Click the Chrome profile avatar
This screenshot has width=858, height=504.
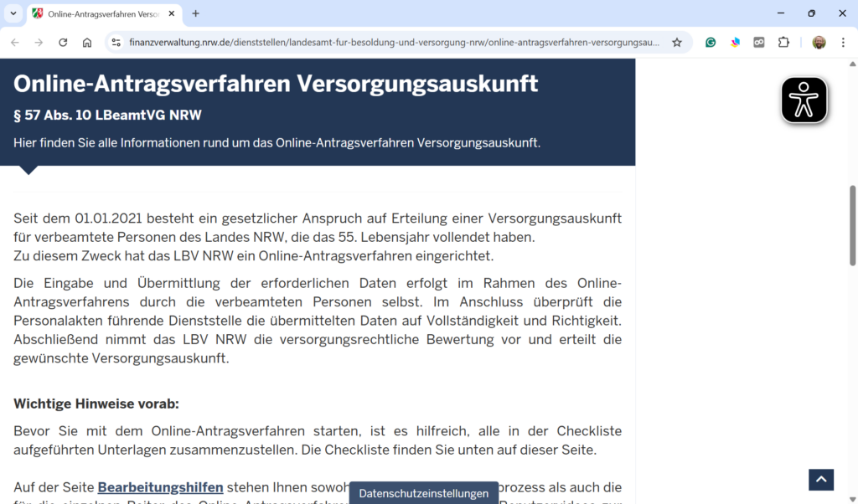(x=819, y=43)
